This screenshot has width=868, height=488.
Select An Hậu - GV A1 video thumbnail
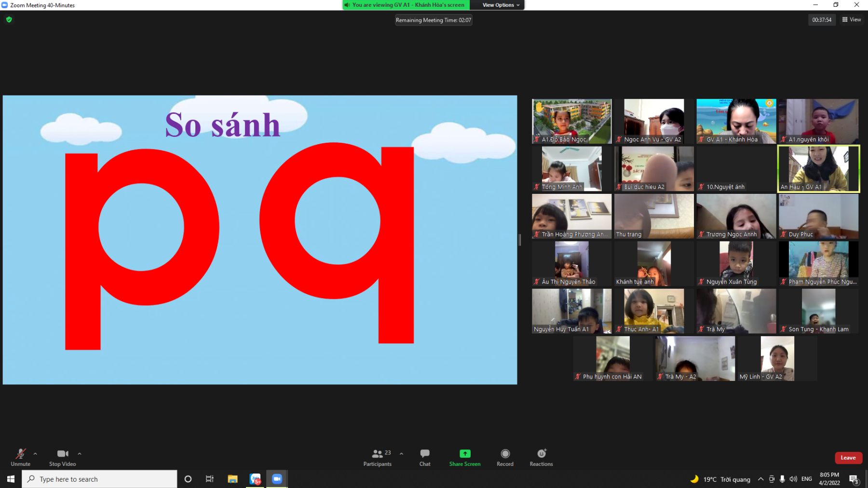click(818, 169)
